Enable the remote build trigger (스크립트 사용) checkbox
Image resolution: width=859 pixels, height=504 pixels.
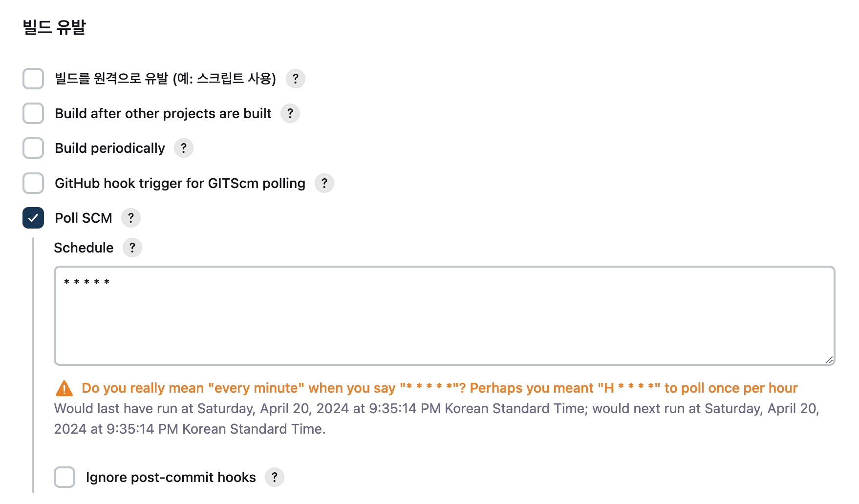[33, 79]
